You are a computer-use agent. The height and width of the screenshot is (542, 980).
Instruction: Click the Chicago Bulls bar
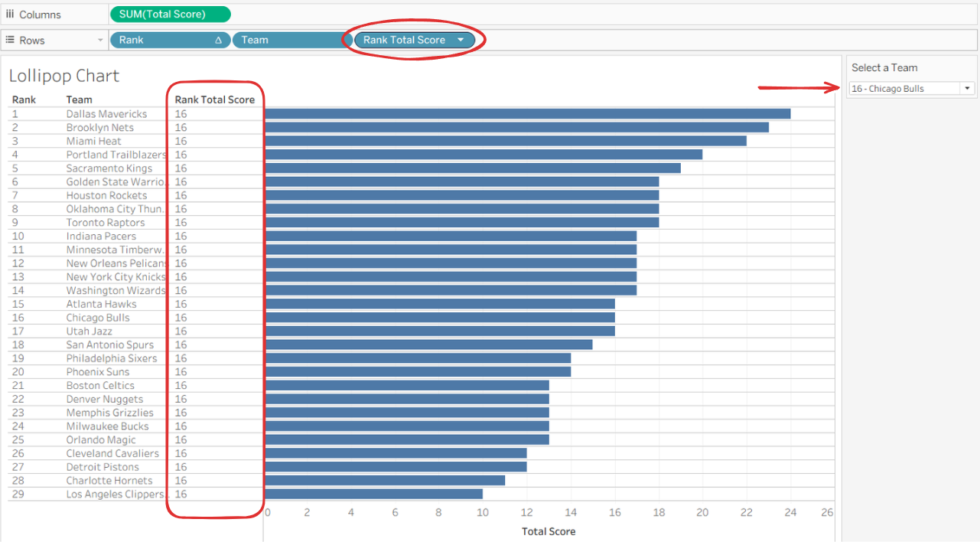[440, 318]
